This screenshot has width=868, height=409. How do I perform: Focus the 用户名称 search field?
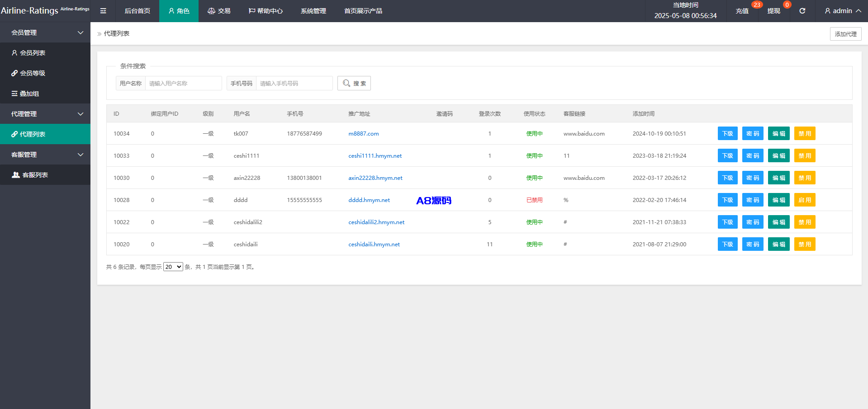pos(183,83)
